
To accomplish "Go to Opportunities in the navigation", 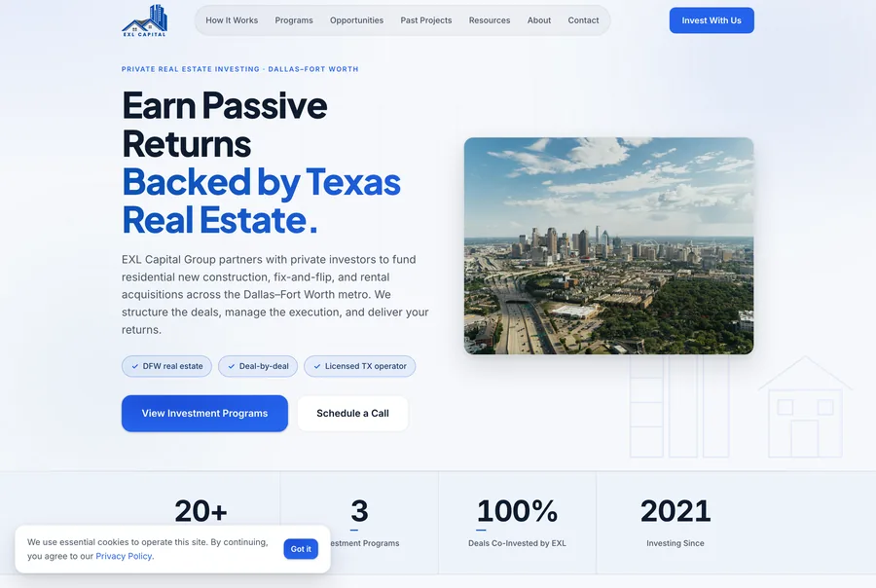I will [356, 20].
